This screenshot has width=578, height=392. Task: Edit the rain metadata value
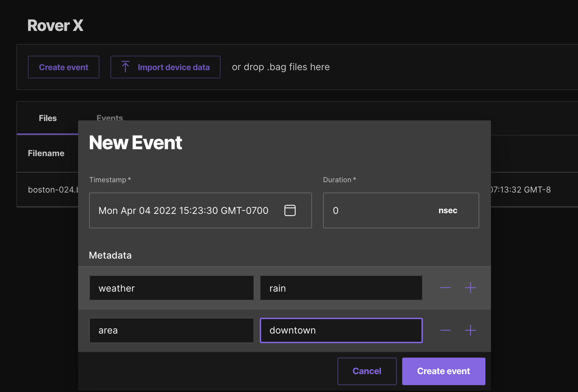click(341, 288)
